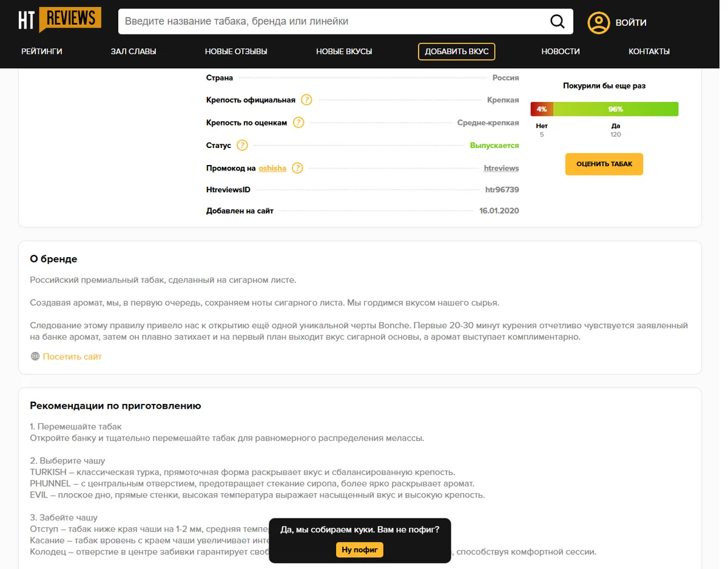
Task: Click the Да vote count 120
Action: point(616,135)
